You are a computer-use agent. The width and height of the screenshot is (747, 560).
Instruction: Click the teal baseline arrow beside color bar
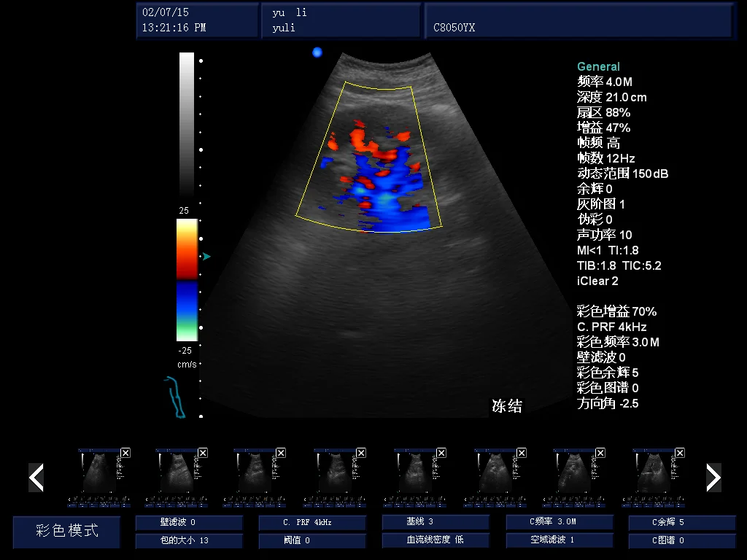coord(206,257)
